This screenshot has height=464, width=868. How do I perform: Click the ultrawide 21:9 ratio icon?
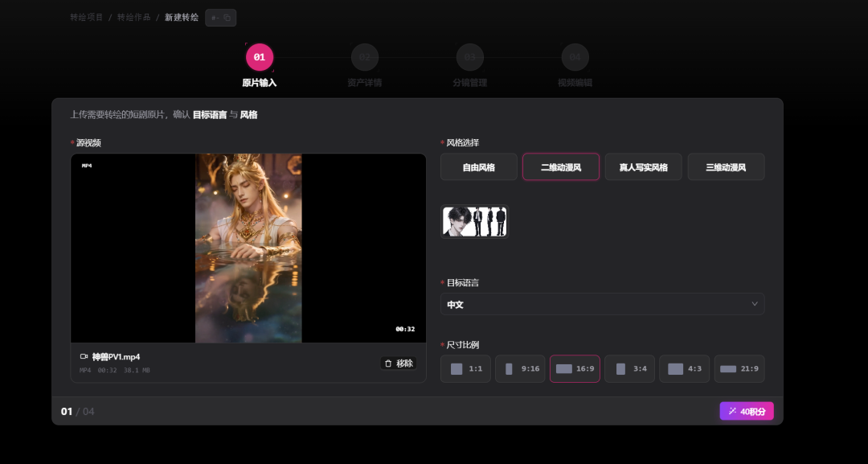[728, 369]
